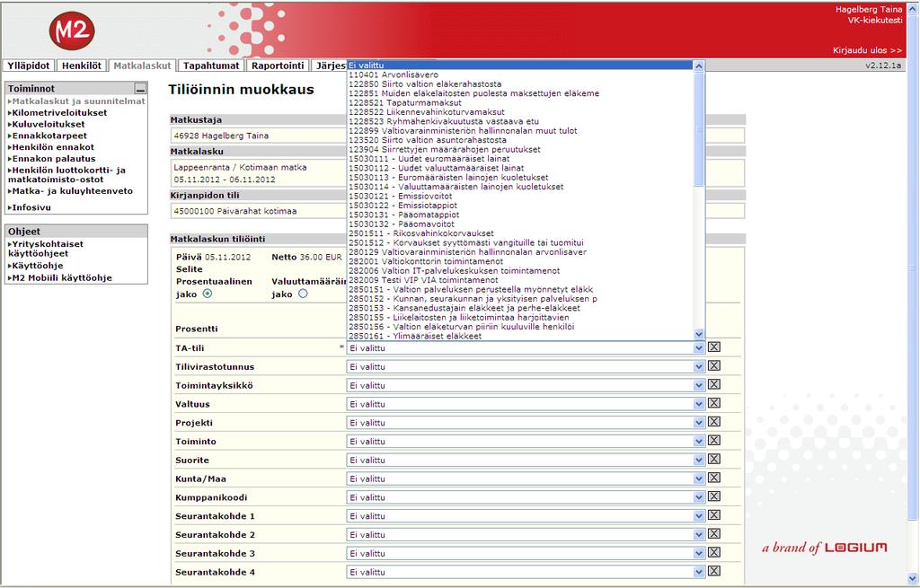920x588 pixels.
Task: Log out via Kirjaudu ulos link
Action: [x=867, y=50]
